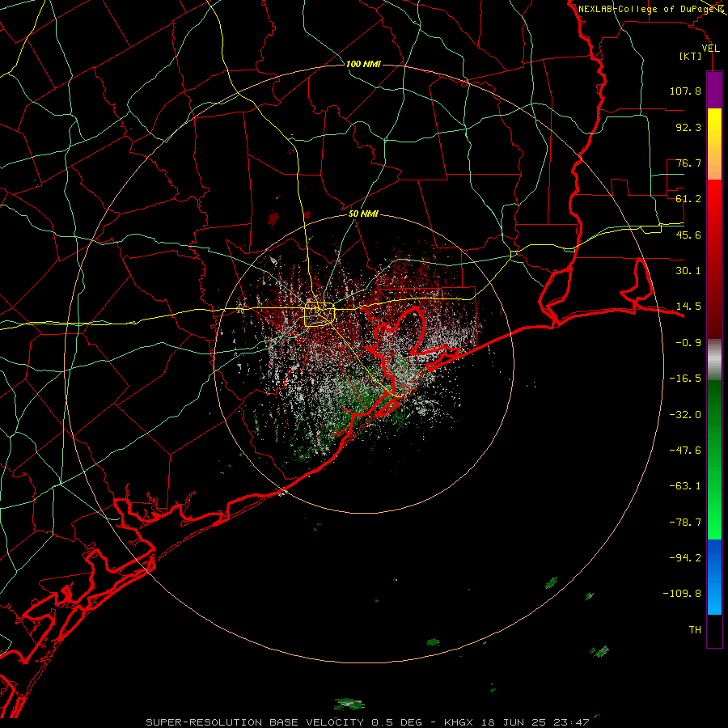Select the -94.2 velocity scale value

tap(685, 557)
